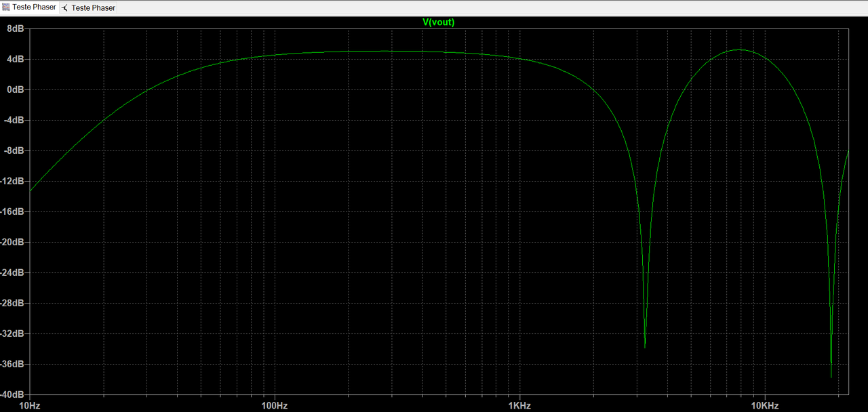Screen dimensions: 868x412
Task: Click the -40dB vertical axis label
Action: click(13, 394)
